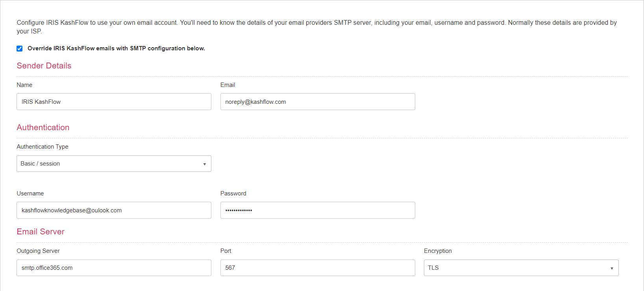Click the Username input field
Image resolution: width=644 pixels, height=291 pixels.
114,210
